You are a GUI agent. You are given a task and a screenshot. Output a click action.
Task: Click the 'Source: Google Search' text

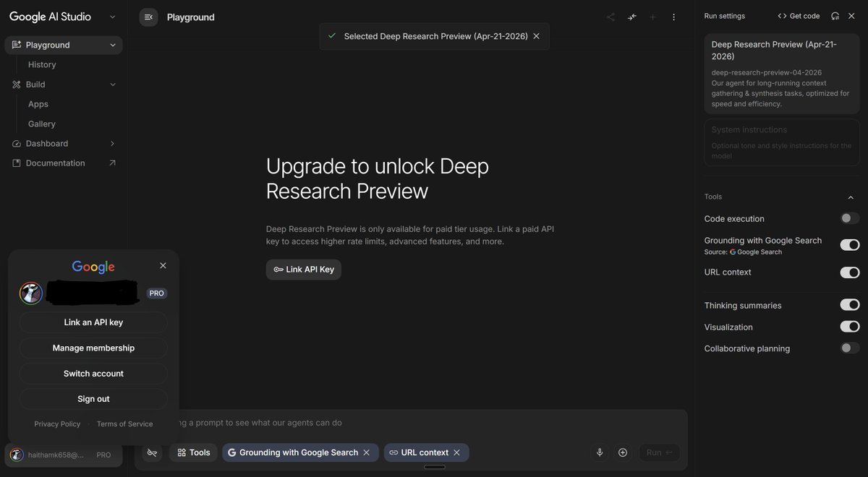click(743, 252)
